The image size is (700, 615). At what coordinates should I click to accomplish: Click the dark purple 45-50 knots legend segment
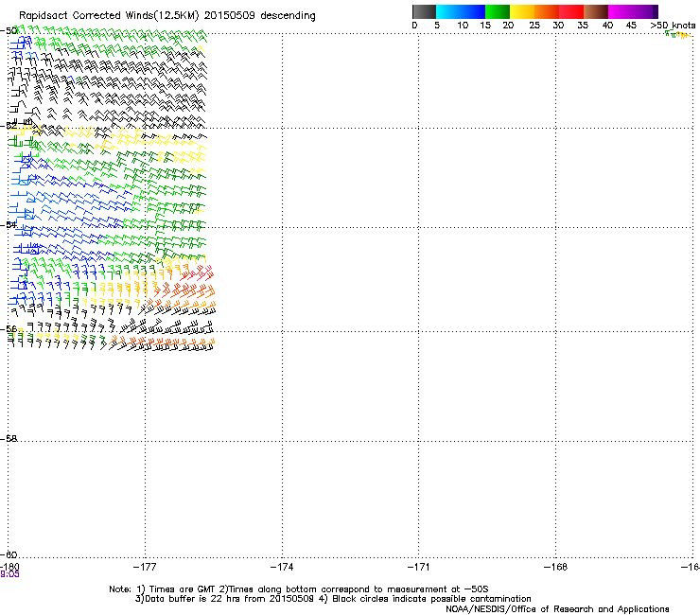645,11
